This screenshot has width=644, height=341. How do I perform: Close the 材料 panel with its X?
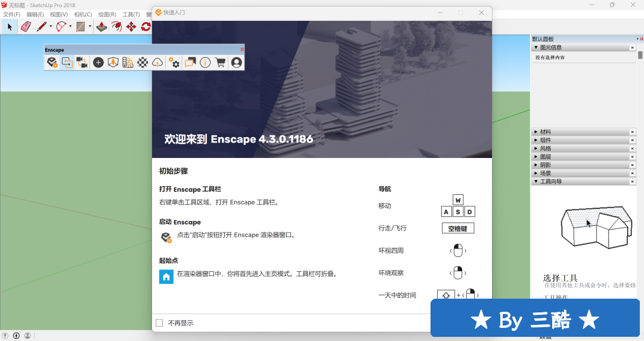pos(633,132)
